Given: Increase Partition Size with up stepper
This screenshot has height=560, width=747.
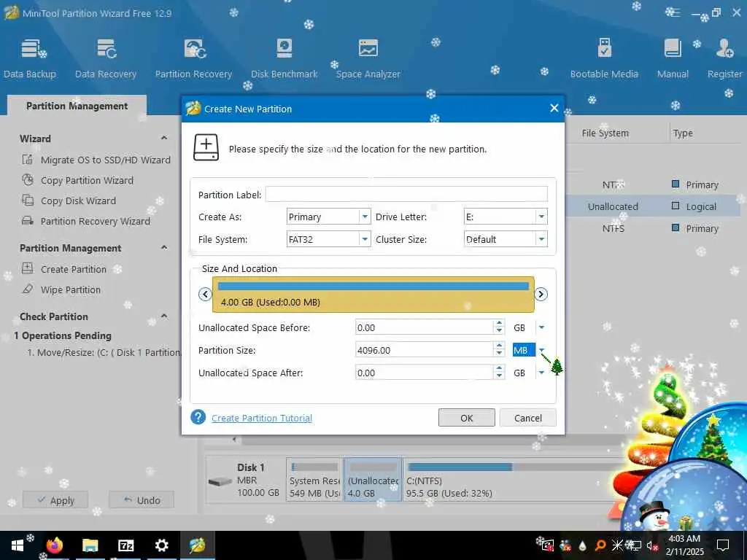Looking at the screenshot, I should [x=499, y=346].
